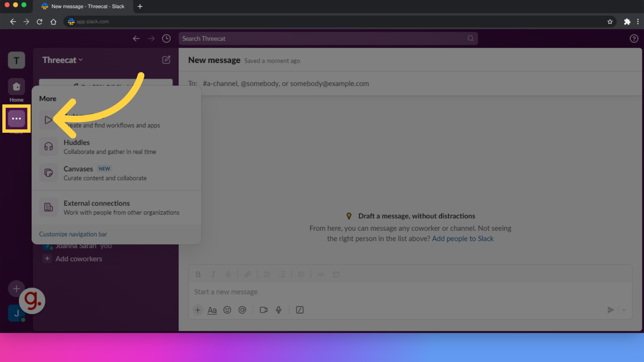Open the schedule send dropdown arrow
Image resolution: width=644 pixels, height=362 pixels.
point(624,310)
